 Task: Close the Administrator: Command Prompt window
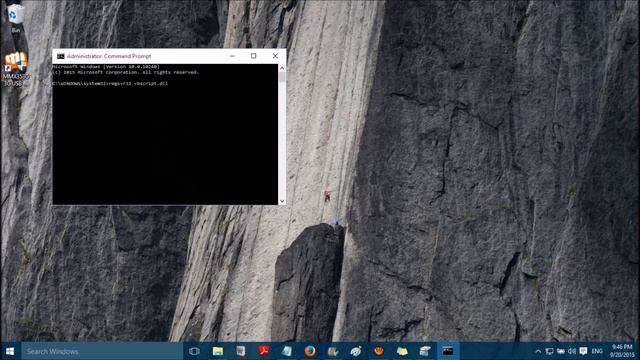pyautogui.click(x=275, y=56)
